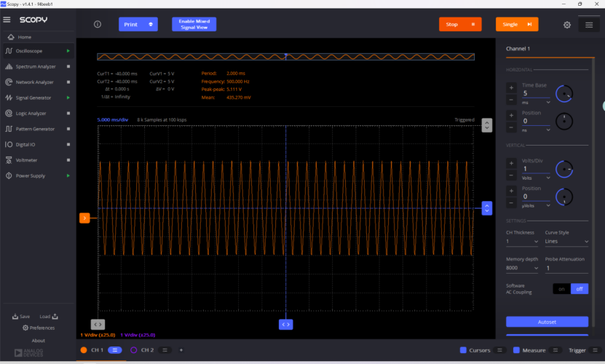Screen dimensions: 605x364
Task: Open CH 2 settings menu button
Action: [165, 350]
